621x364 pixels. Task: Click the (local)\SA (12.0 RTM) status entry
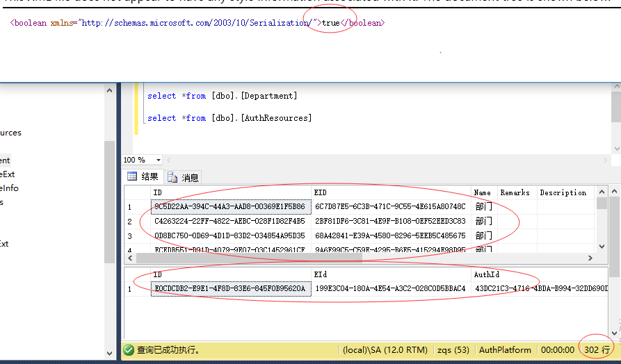[385, 350]
